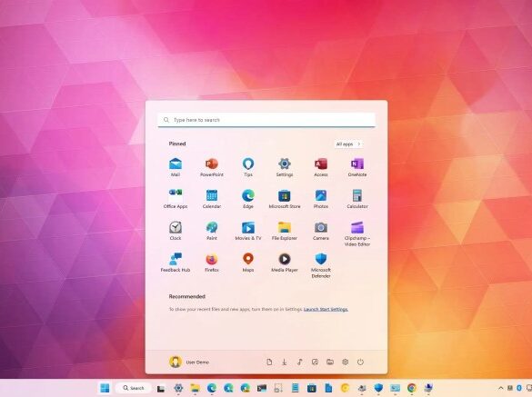
Task: Open the Feedback Hub app
Action: point(176,263)
